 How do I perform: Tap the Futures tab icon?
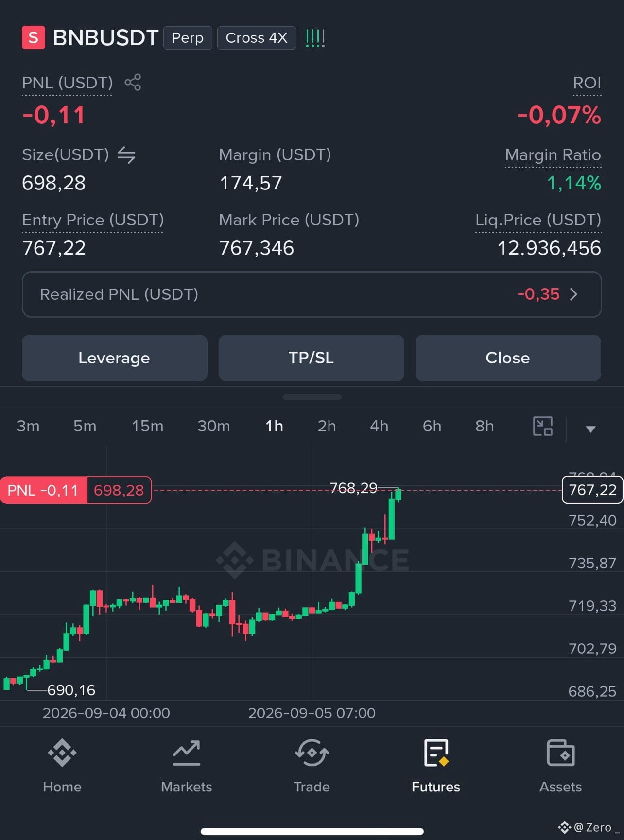[x=436, y=753]
